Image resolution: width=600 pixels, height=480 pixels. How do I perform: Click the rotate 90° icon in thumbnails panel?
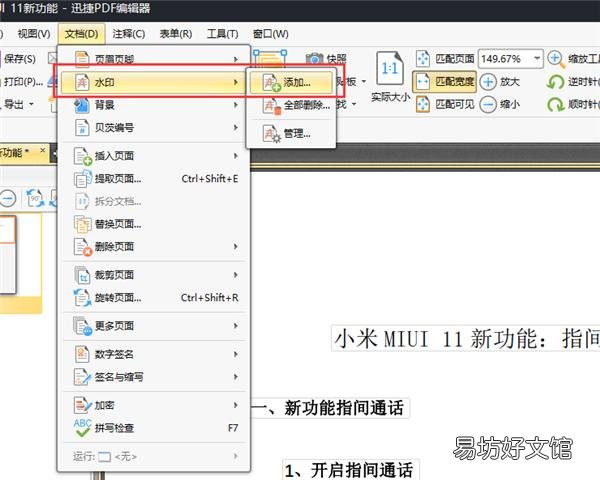(35, 199)
